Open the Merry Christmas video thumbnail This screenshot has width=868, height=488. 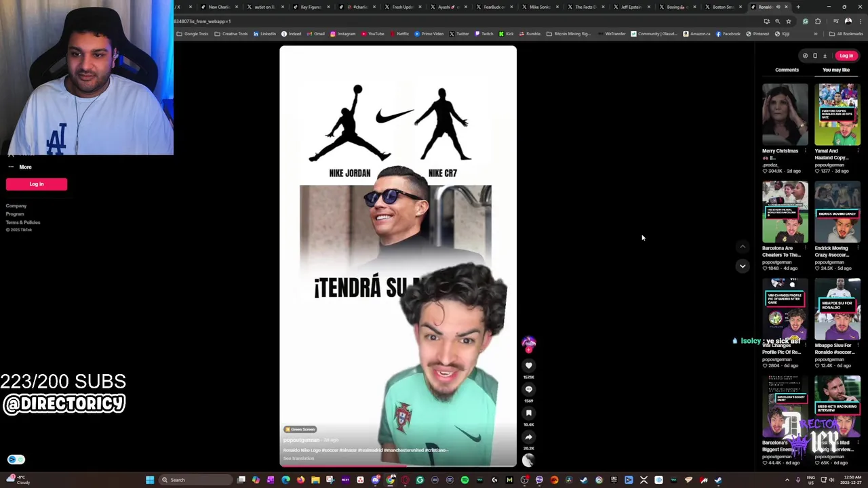pyautogui.click(x=785, y=115)
